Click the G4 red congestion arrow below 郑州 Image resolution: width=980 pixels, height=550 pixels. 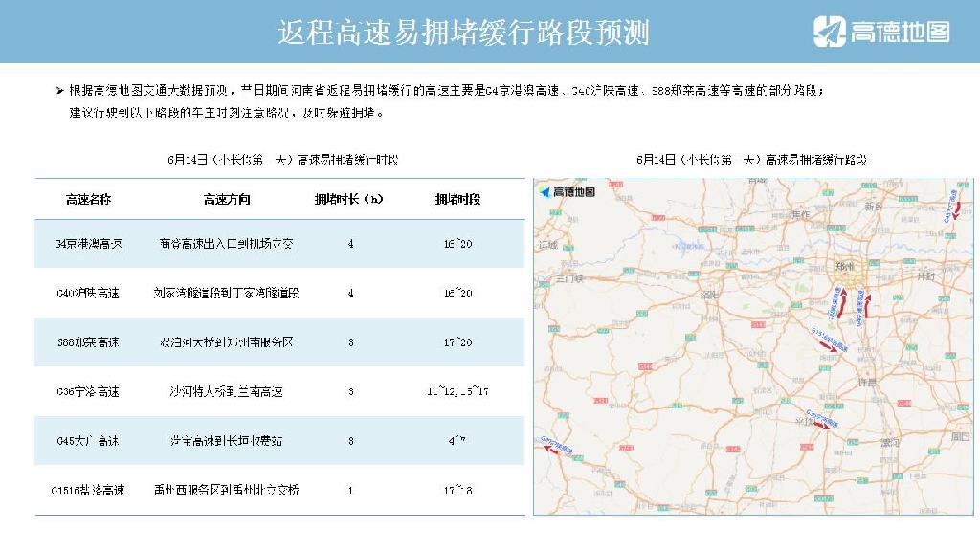867,304
